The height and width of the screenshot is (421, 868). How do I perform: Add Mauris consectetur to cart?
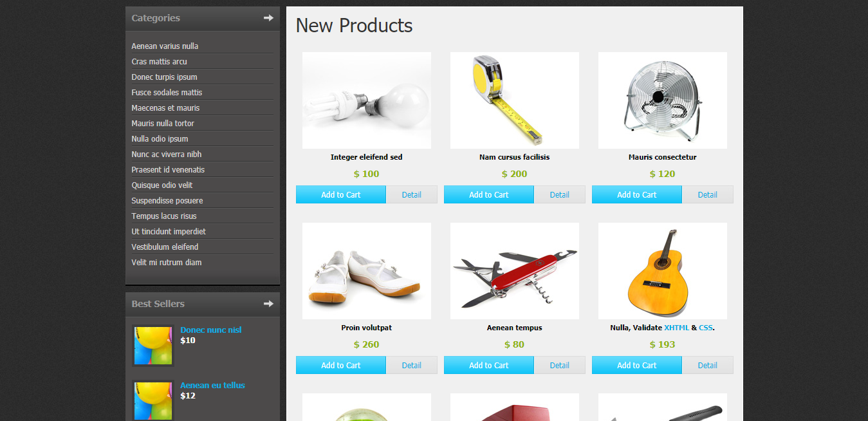pos(637,194)
